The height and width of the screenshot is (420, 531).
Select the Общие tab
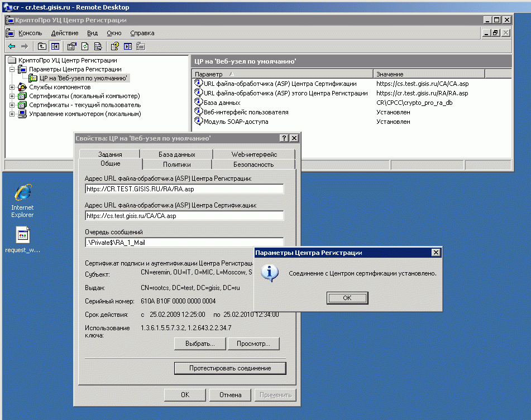111,163
